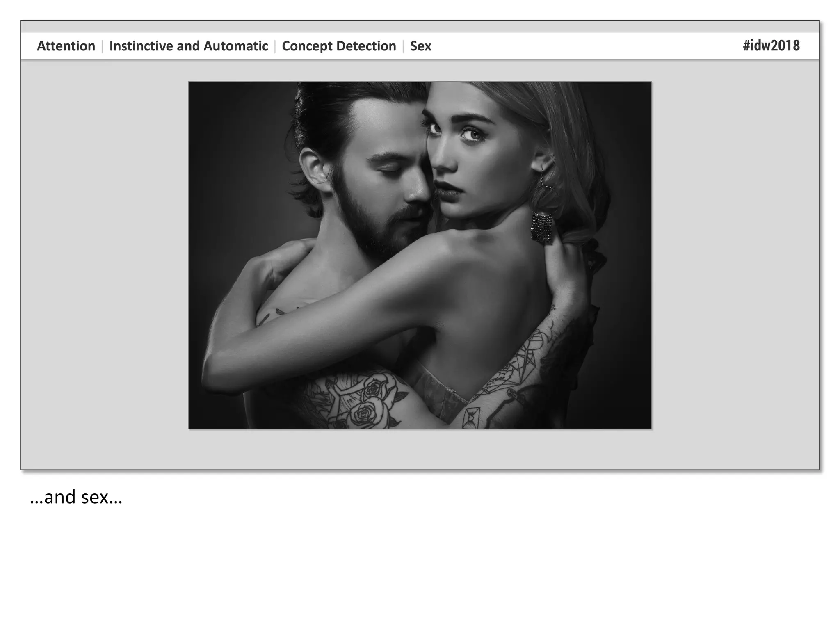Click the woman's dangling beaded earring
Screen dimensions: 840x630
click(x=542, y=227)
